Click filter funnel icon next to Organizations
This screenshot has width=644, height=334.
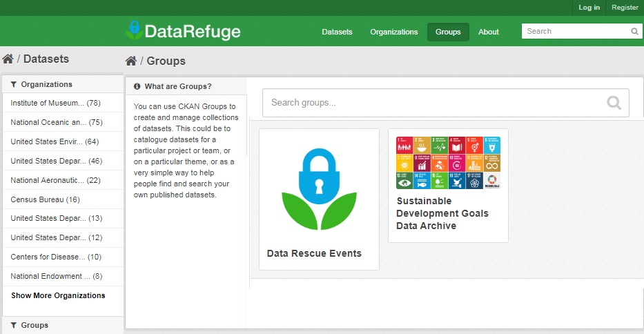point(14,84)
